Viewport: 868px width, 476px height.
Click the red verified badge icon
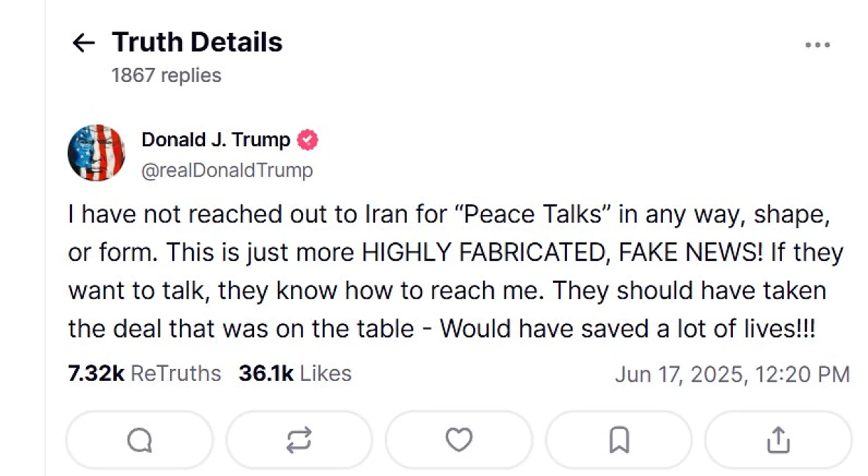tap(307, 140)
